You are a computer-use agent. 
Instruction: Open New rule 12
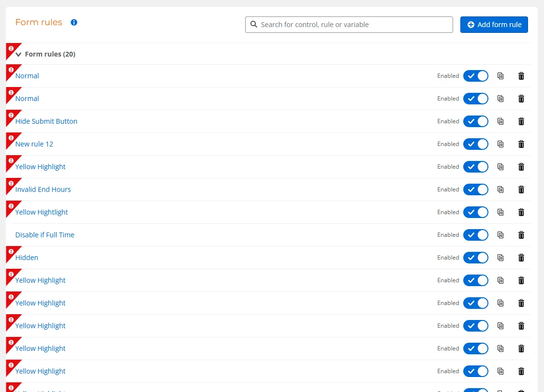pyautogui.click(x=34, y=144)
